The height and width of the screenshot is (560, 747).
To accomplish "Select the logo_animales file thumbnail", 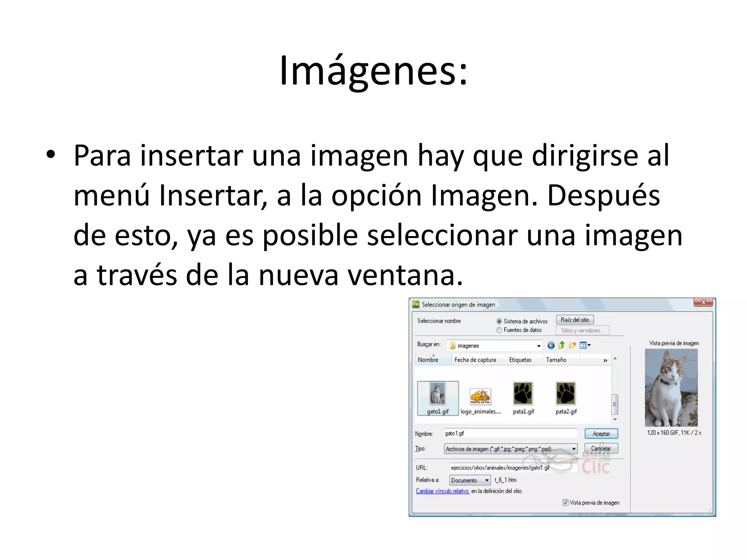I will (481, 401).
